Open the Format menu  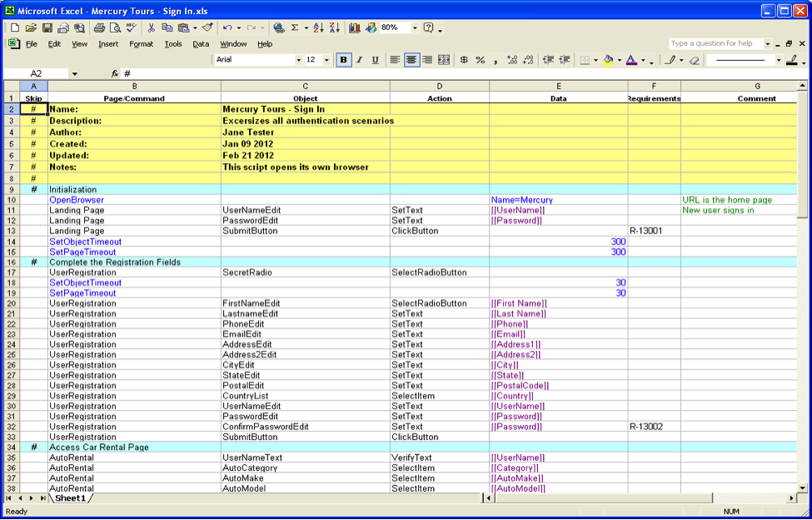pyautogui.click(x=141, y=44)
